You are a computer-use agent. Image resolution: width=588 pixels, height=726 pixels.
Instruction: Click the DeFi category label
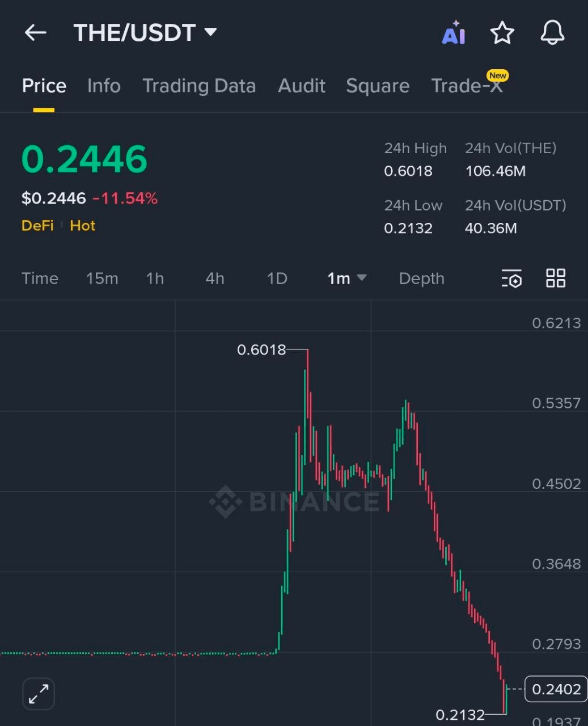37,226
